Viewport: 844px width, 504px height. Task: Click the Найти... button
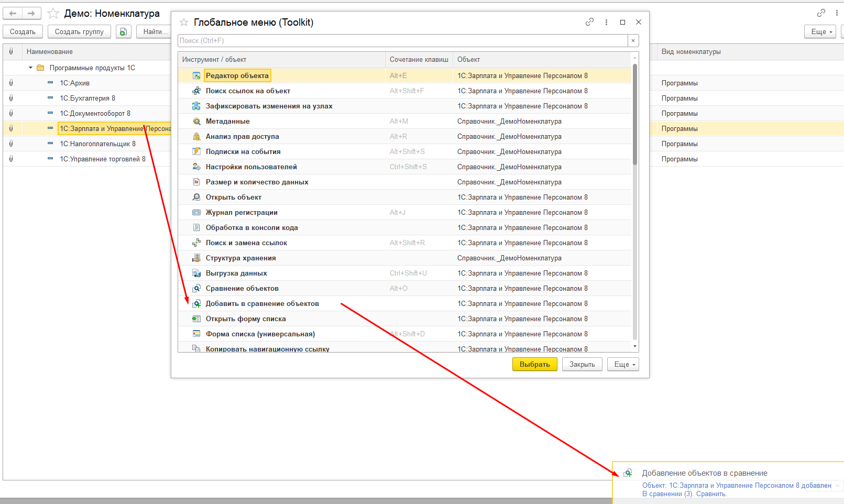(154, 32)
